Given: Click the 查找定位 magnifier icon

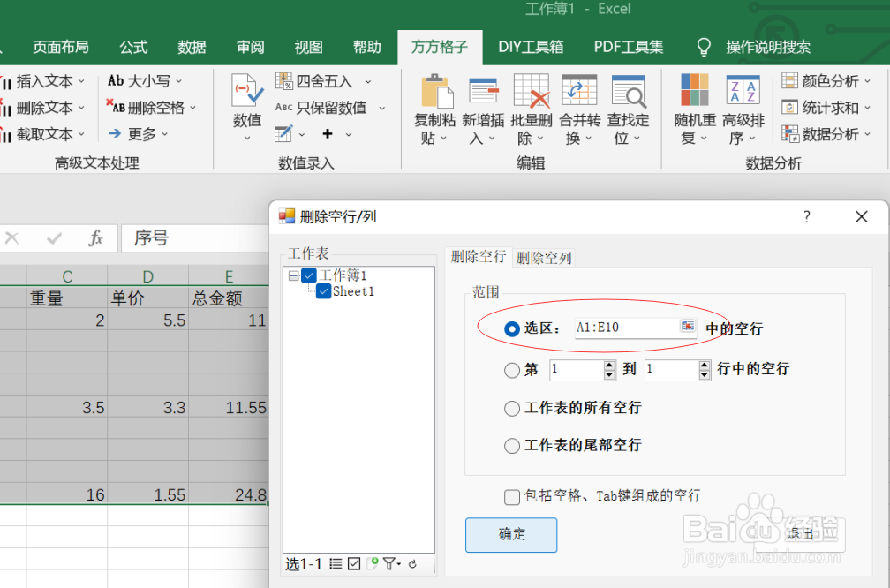Looking at the screenshot, I should pyautogui.click(x=629, y=91).
